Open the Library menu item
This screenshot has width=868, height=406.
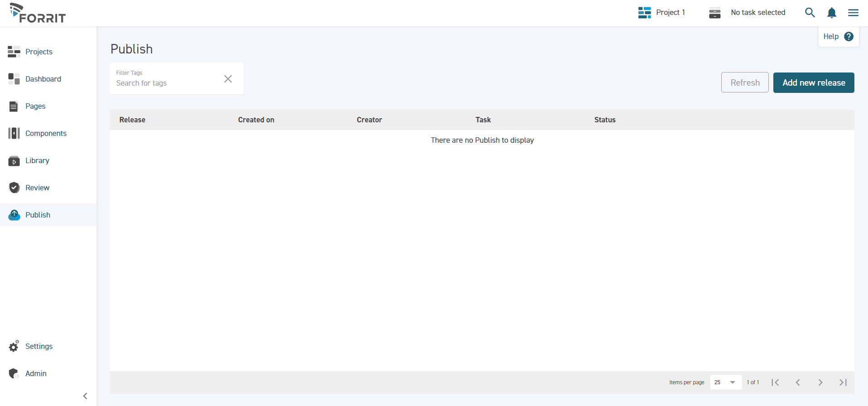click(x=48, y=160)
